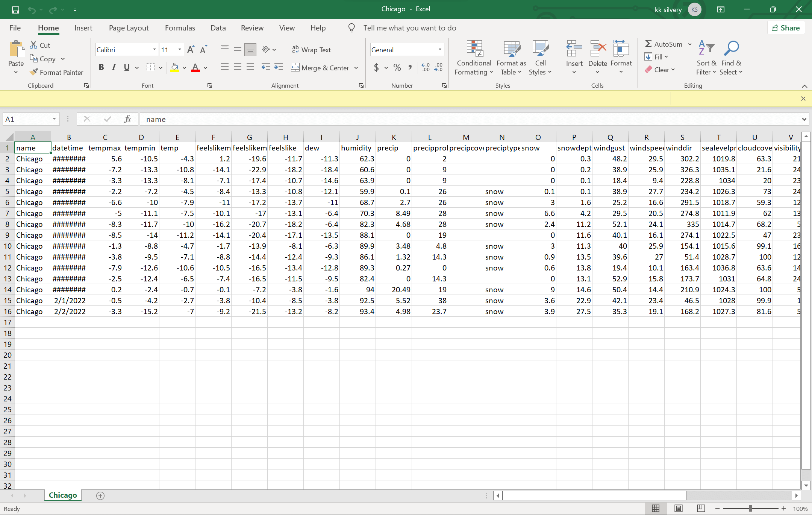This screenshot has width=812, height=515.
Task: Increase font size
Action: pyautogui.click(x=191, y=50)
